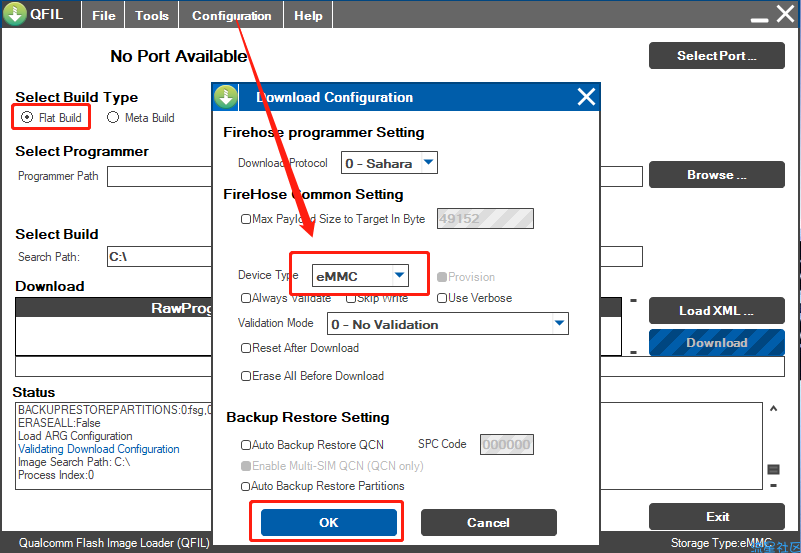Select the Meta Build radio button
801x553 pixels.
(x=113, y=117)
